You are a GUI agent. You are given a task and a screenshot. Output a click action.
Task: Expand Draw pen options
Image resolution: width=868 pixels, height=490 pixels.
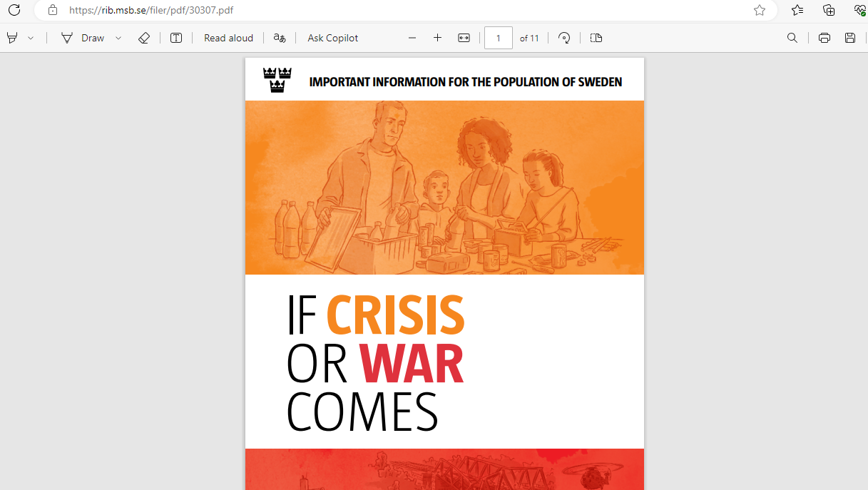tap(118, 38)
